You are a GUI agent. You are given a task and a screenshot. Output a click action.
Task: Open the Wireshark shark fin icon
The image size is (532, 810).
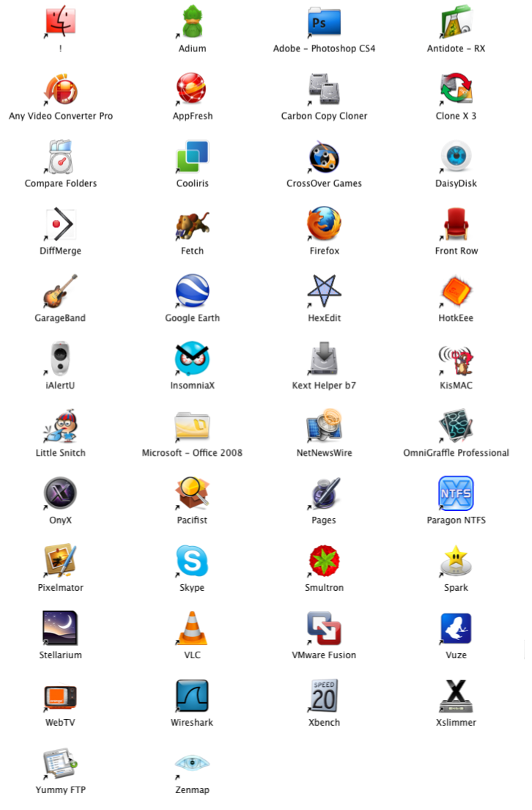[192, 696]
